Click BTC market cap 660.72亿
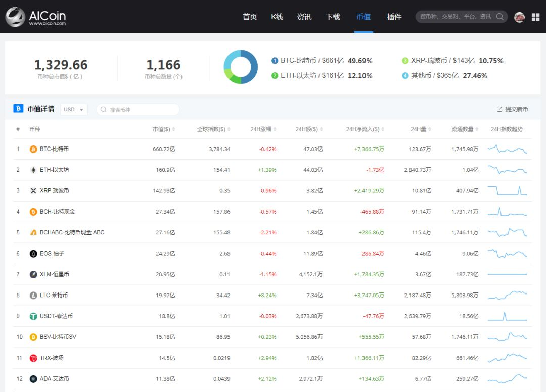This screenshot has width=546, height=392. [x=164, y=149]
